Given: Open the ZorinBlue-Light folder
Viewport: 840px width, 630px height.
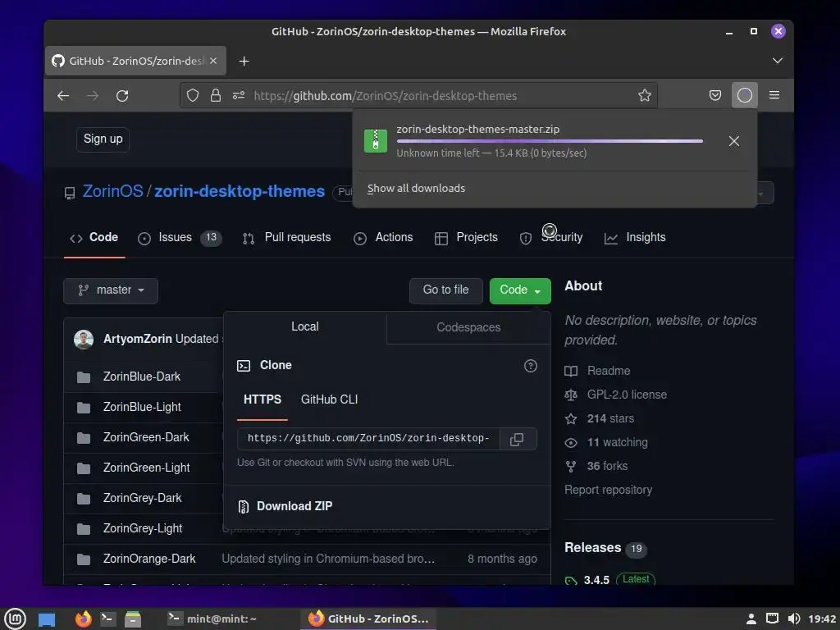Looking at the screenshot, I should point(143,407).
